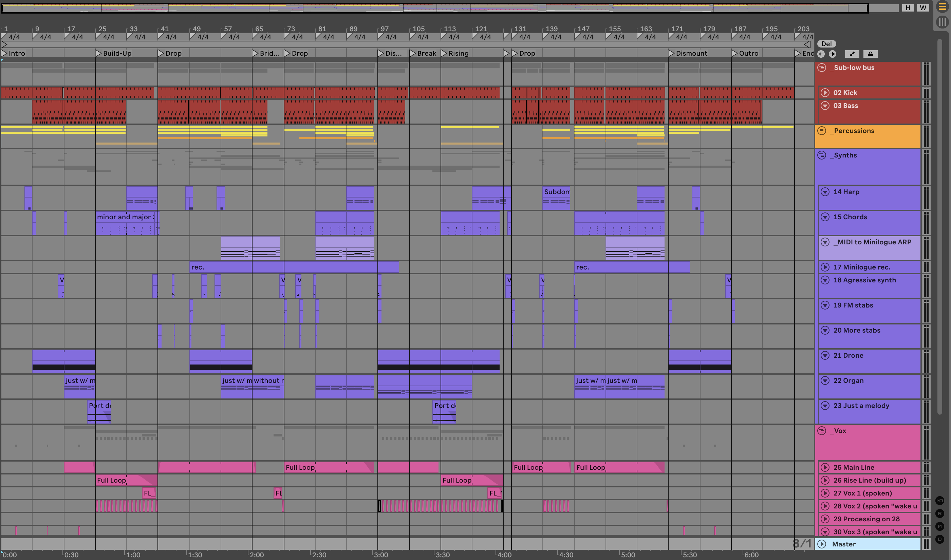Screen dimensions: 951x560
Task: Click the Draw Mode automation pencil icon
Action: click(852, 54)
